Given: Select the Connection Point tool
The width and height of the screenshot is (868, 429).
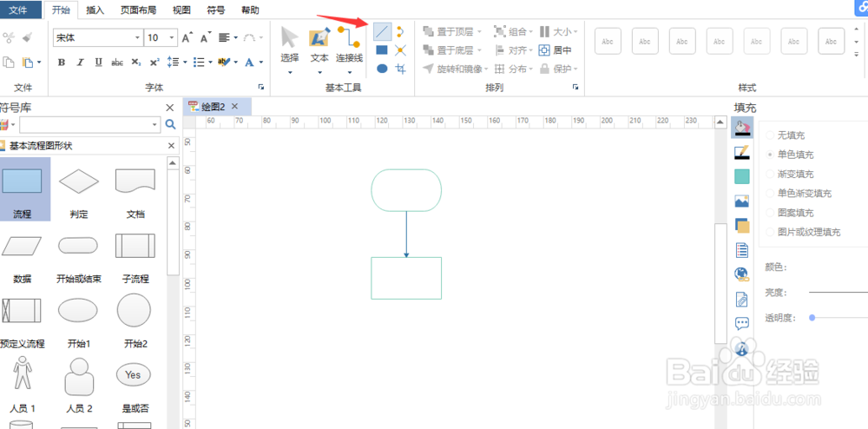Looking at the screenshot, I should pyautogui.click(x=401, y=50).
